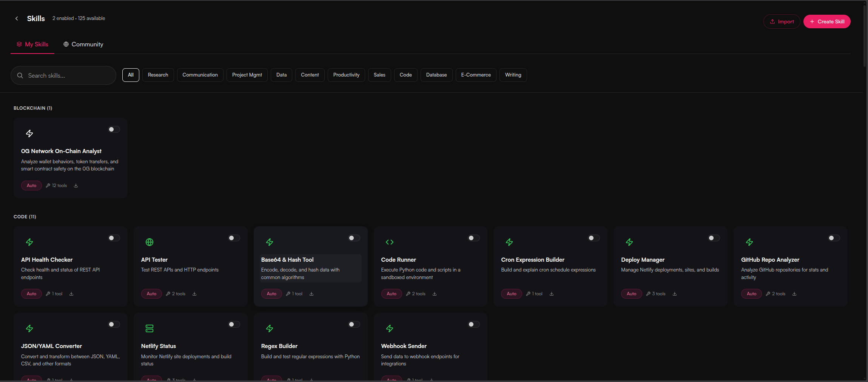This screenshot has height=382, width=868.
Task: Show Productivity skills
Action: coord(346,75)
